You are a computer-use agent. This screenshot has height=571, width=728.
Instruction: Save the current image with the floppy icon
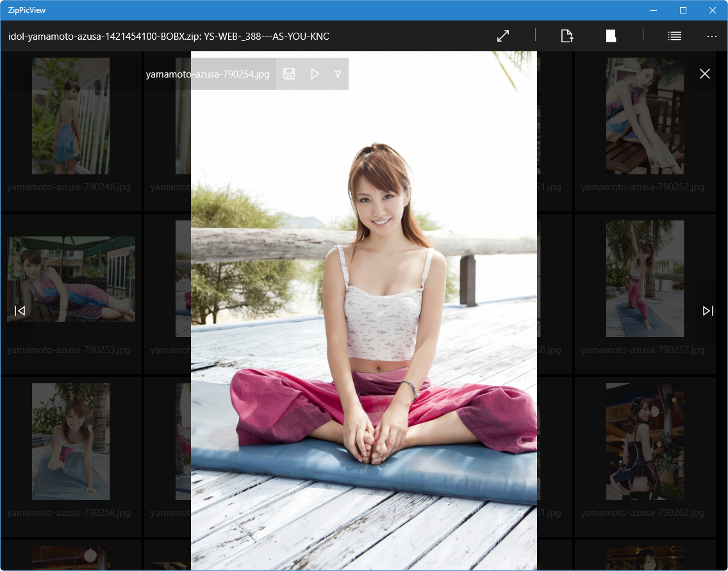[289, 74]
